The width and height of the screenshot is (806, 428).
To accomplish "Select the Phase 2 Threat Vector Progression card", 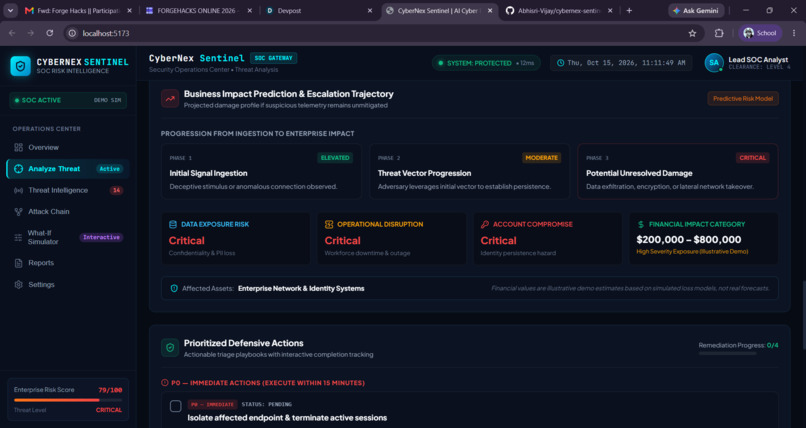I will pyautogui.click(x=469, y=172).
